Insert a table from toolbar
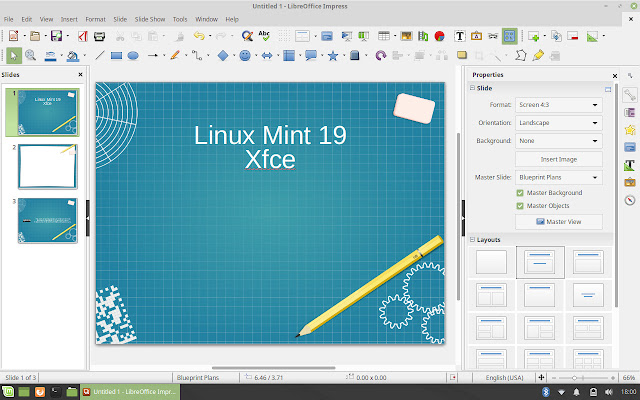640x400 pixels. click(x=384, y=36)
